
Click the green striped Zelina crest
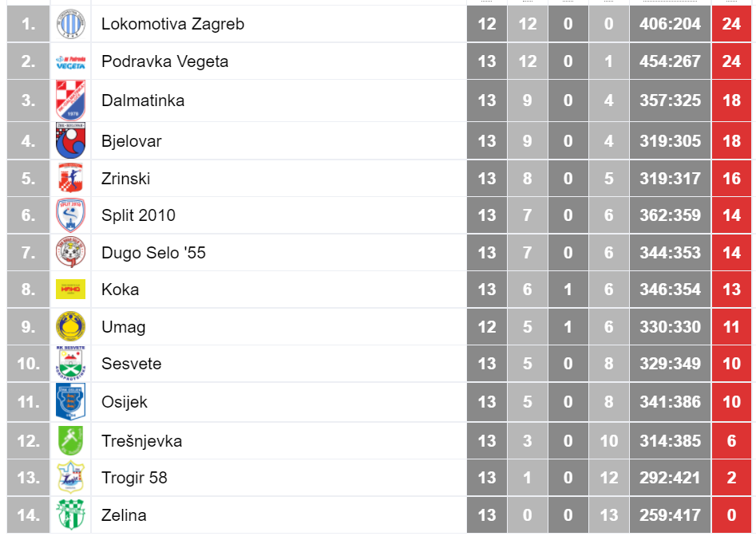click(x=70, y=515)
